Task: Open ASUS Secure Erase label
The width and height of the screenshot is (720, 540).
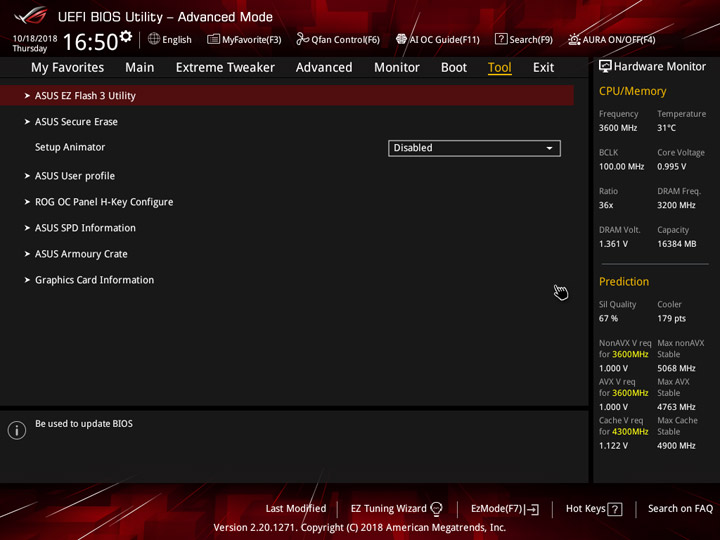Action: pos(76,122)
